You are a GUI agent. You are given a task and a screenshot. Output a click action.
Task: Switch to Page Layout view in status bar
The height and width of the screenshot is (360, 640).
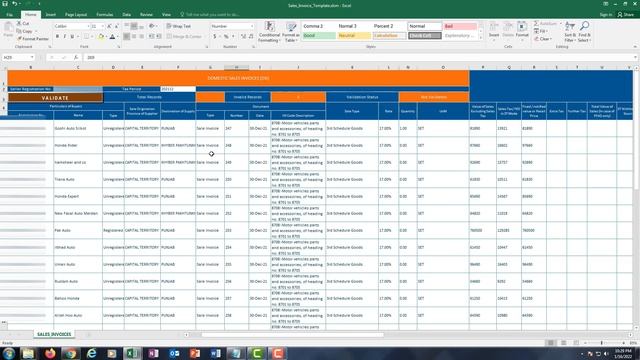[x=563, y=343]
